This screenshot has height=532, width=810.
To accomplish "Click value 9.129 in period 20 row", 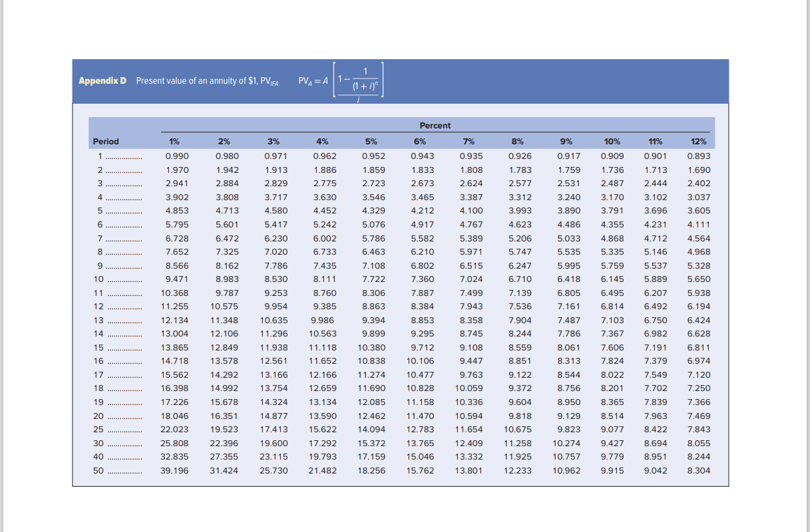I will (x=568, y=416).
